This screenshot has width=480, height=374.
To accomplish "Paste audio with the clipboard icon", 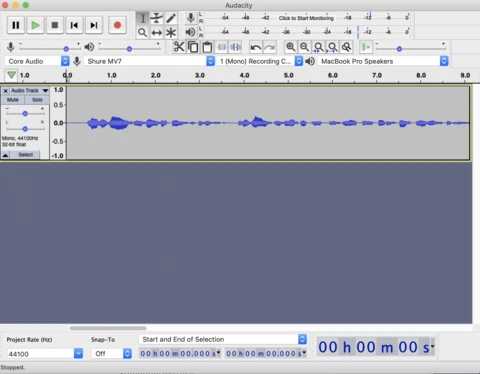I will pyautogui.click(x=207, y=47).
